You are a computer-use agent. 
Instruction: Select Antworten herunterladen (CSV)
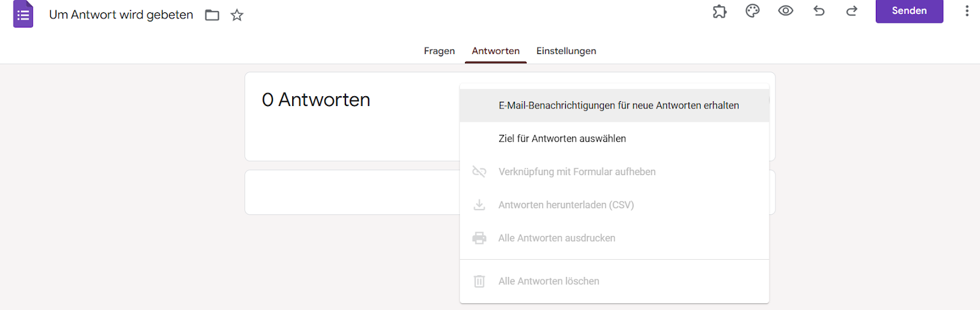pos(566,205)
